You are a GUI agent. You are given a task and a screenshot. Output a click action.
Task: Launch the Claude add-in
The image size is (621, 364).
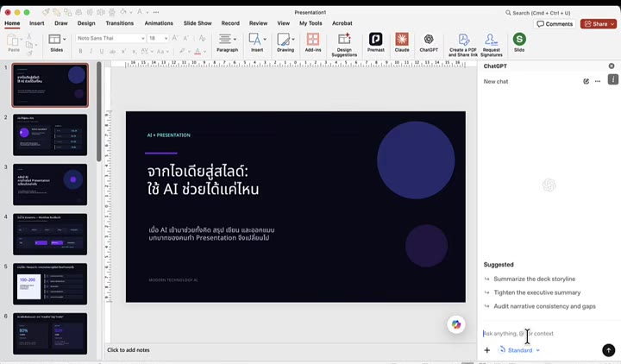(x=402, y=42)
